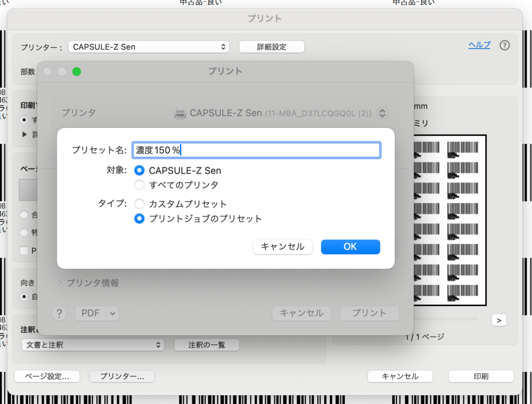This screenshot has height=404, width=532.
Task: Click the help question mark icon at top right
Action: coord(504,45)
